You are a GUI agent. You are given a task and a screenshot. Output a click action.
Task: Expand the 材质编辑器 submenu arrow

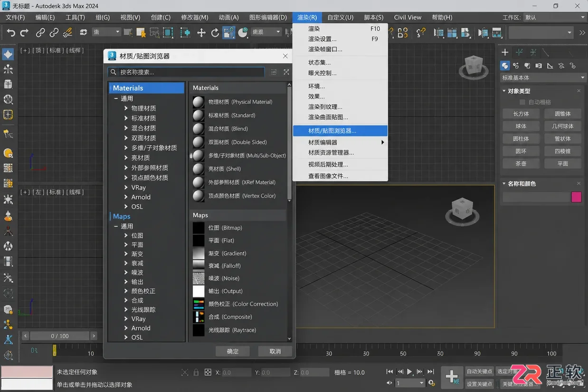coord(382,142)
